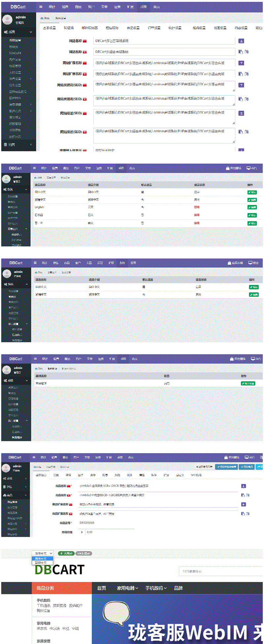Click the download icon beside first 网站名称 field
Screen dimensions: 264x644
click(241, 41)
